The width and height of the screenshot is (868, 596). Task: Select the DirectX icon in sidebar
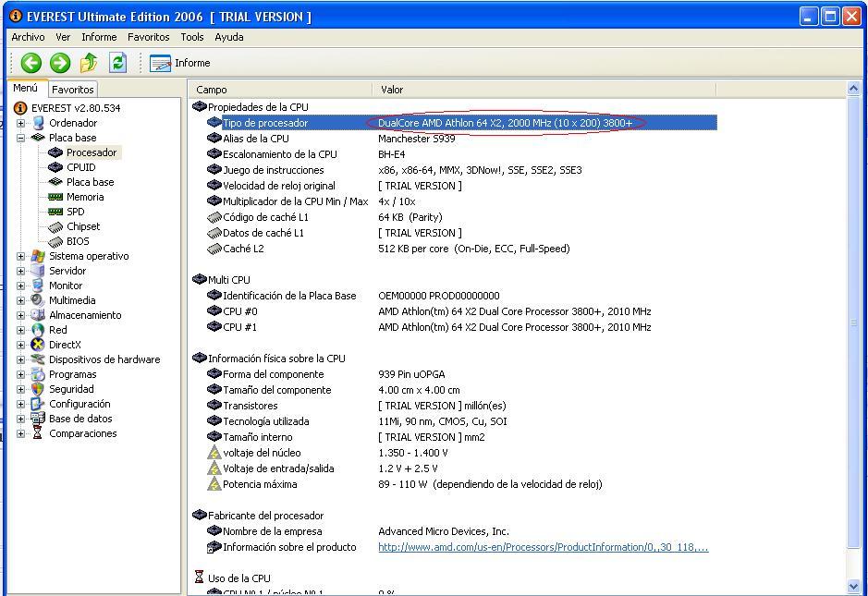point(38,345)
